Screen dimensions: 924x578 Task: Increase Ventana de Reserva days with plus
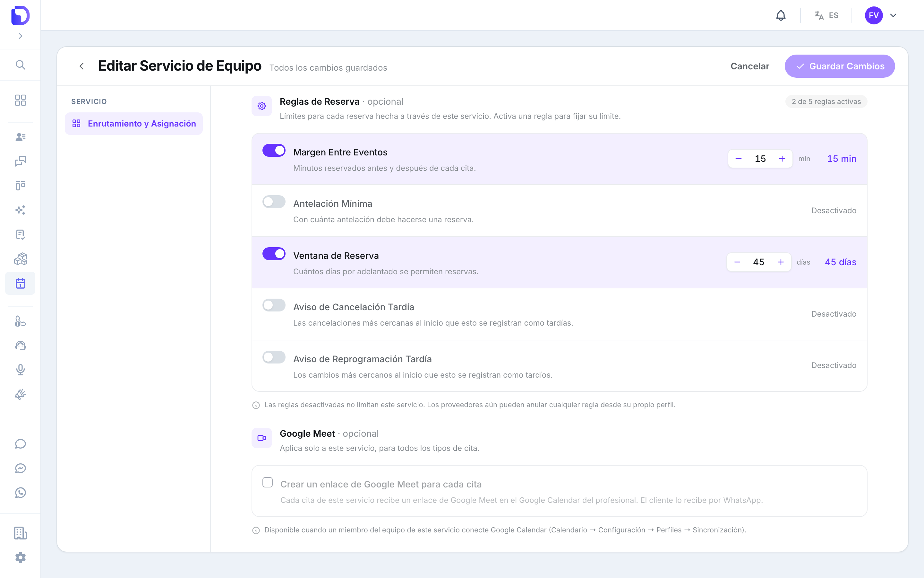click(x=781, y=262)
